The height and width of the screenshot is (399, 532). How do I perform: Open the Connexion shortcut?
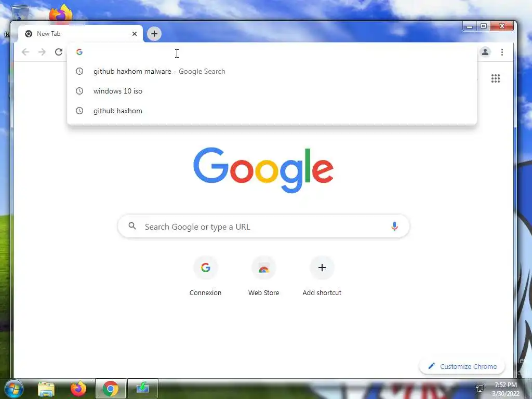point(205,277)
